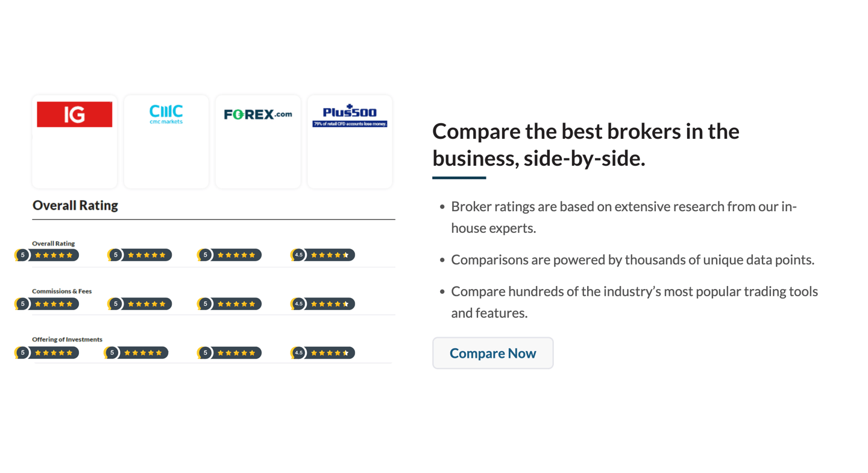The image size is (868, 473).
Task: Click Plus500's Offering of Investments rating
Action: click(322, 353)
